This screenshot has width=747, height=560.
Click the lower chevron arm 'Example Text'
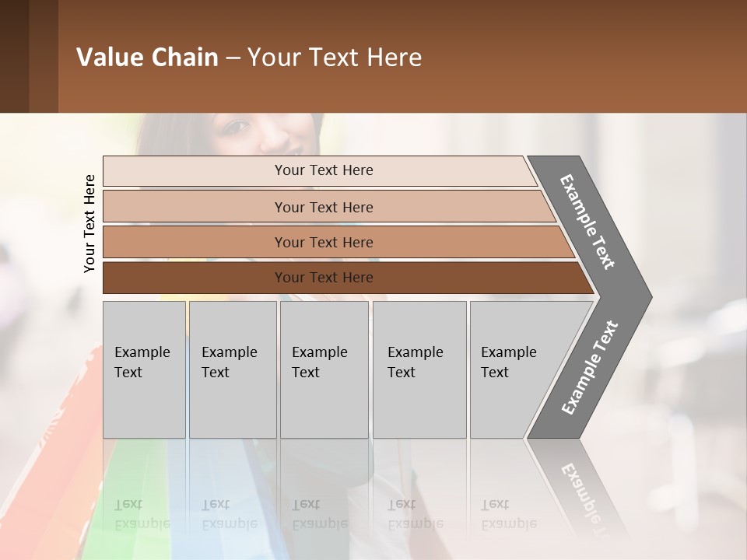point(590,367)
